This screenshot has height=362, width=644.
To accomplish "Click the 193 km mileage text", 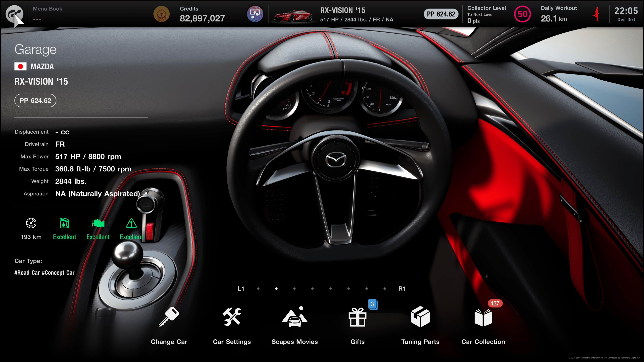I will 31,237.
